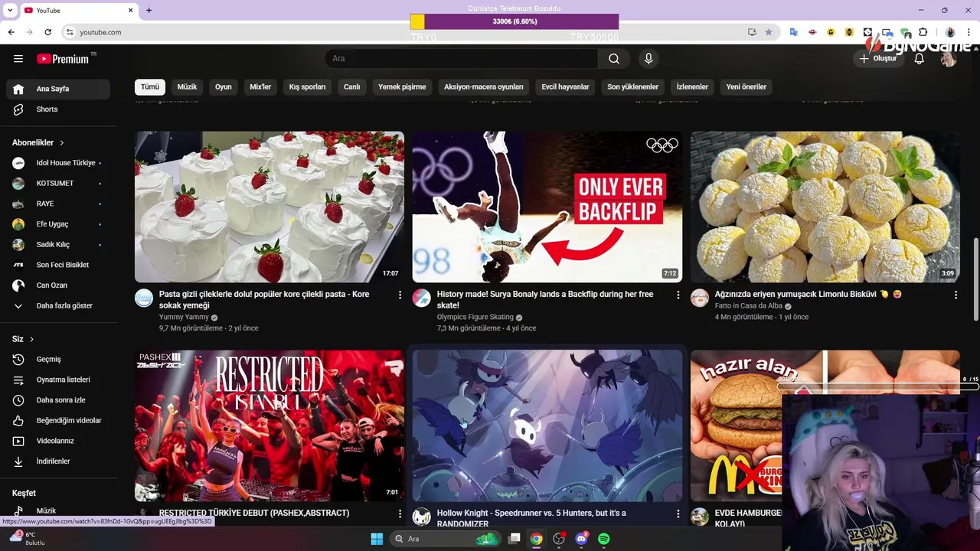This screenshot has width=980, height=551.
Task: Focus the YouTube Ara search field
Action: click(x=462, y=59)
